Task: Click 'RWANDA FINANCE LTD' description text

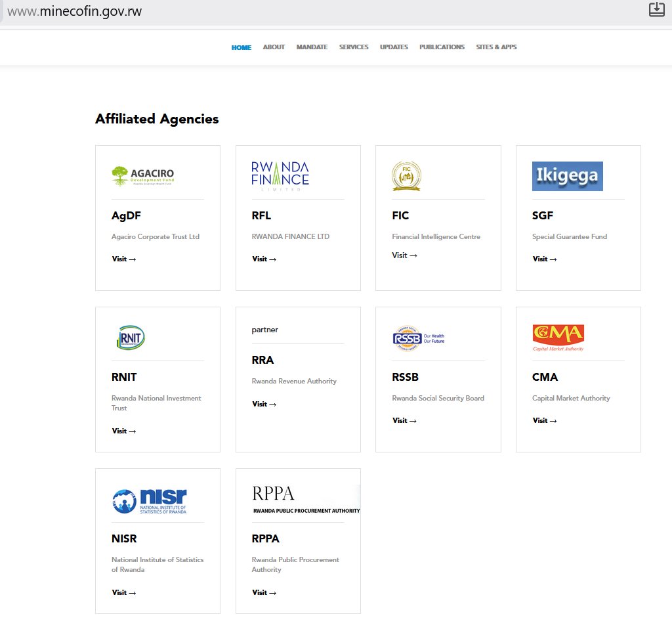Action: tap(291, 236)
